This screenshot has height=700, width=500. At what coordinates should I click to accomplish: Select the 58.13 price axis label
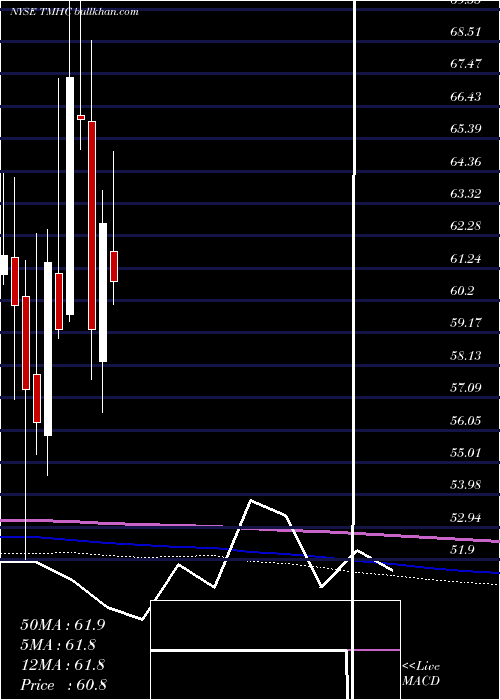[x=466, y=355]
